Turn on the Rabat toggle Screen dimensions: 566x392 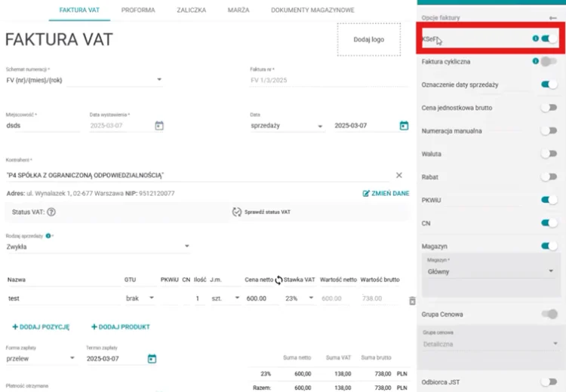coord(549,176)
